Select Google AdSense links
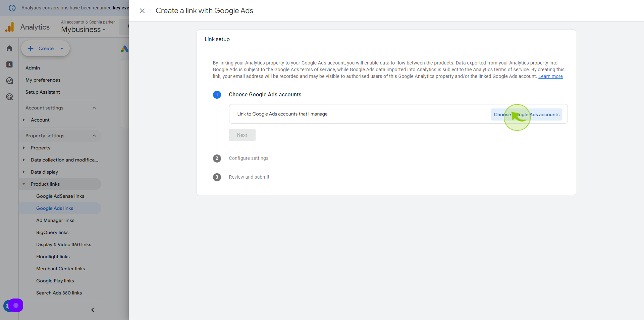This screenshot has width=644, height=320. pyautogui.click(x=60, y=196)
